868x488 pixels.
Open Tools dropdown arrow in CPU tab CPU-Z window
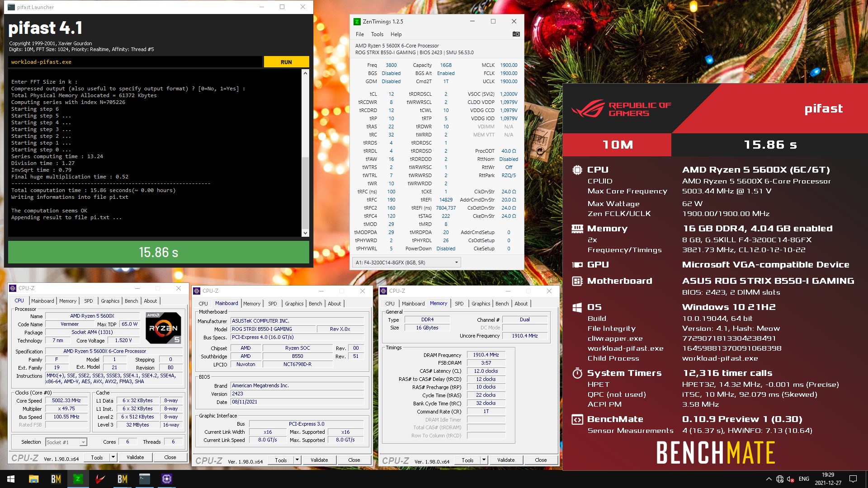tap(113, 457)
